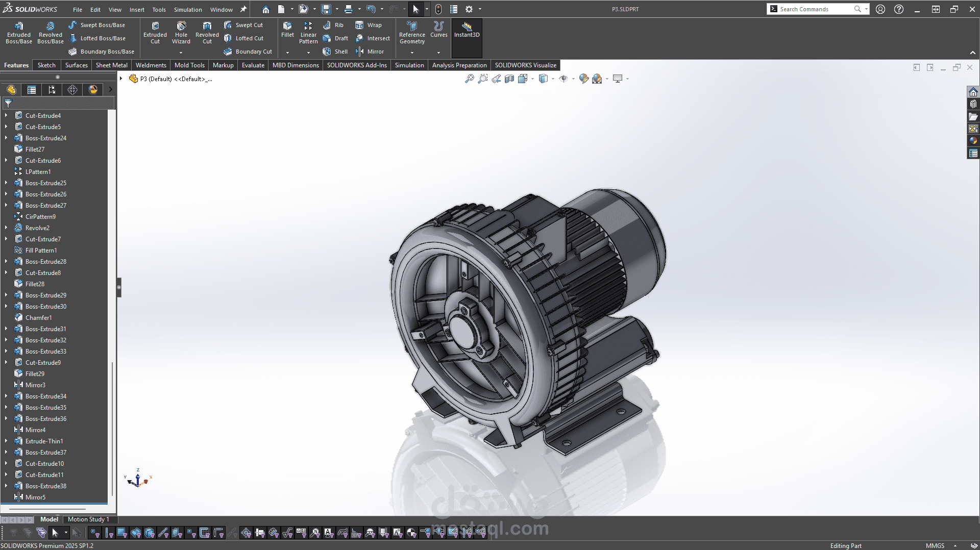
Task: Pin the menu bar with pushpin
Action: 243,9
